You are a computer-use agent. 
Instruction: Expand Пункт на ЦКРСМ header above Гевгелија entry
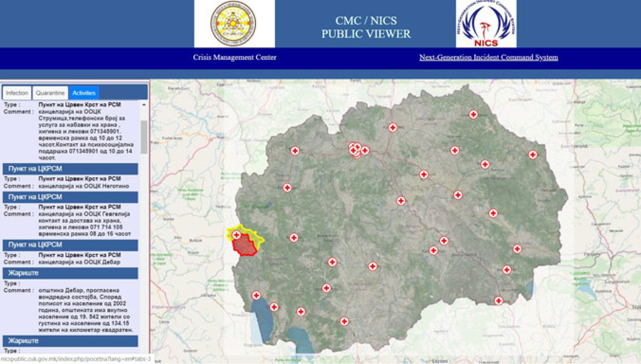click(70, 197)
